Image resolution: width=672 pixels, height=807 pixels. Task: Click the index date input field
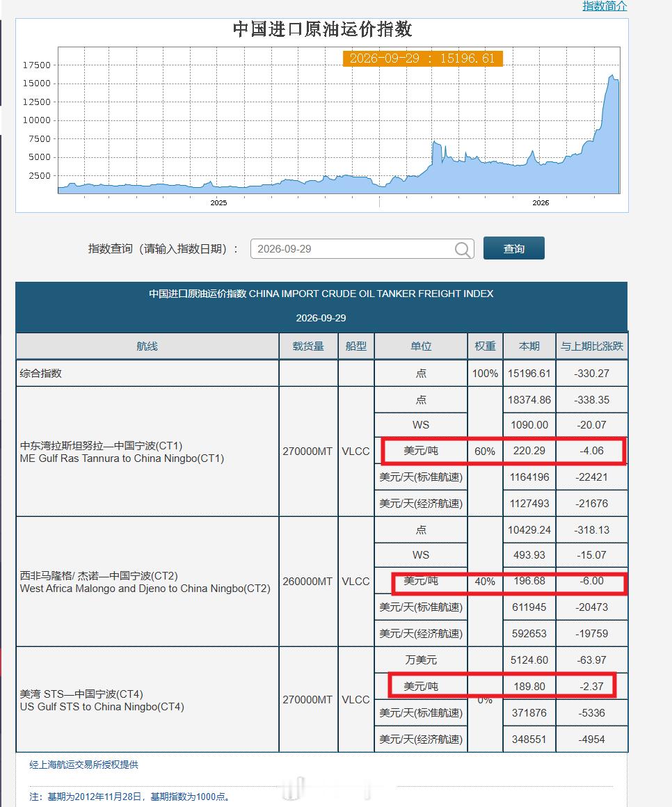pyautogui.click(x=362, y=249)
